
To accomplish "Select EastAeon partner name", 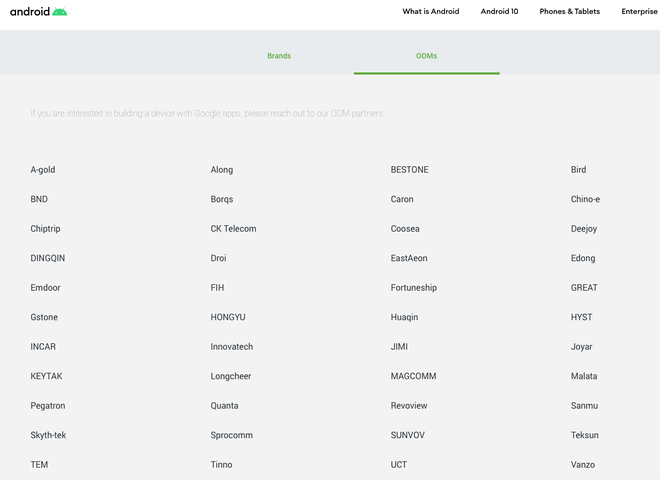I will coord(409,258).
